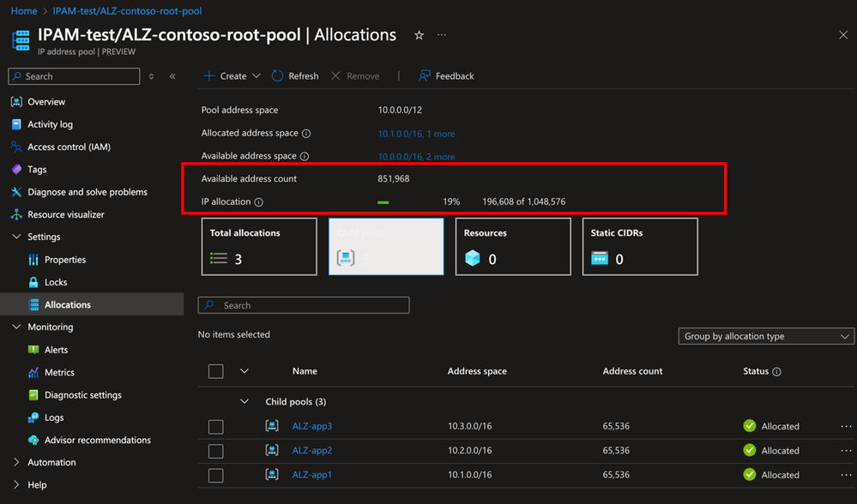Click the Metrics chart icon
Screen dimensions: 857x504
tap(33, 372)
